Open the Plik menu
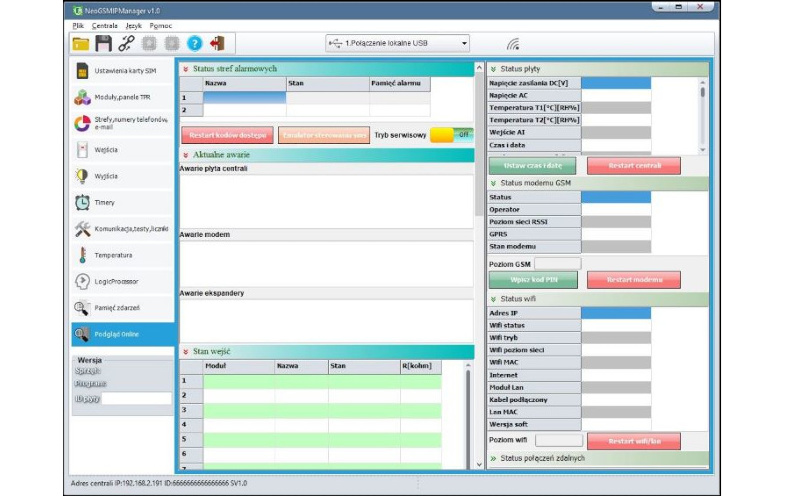The image size is (785, 496). point(78,26)
